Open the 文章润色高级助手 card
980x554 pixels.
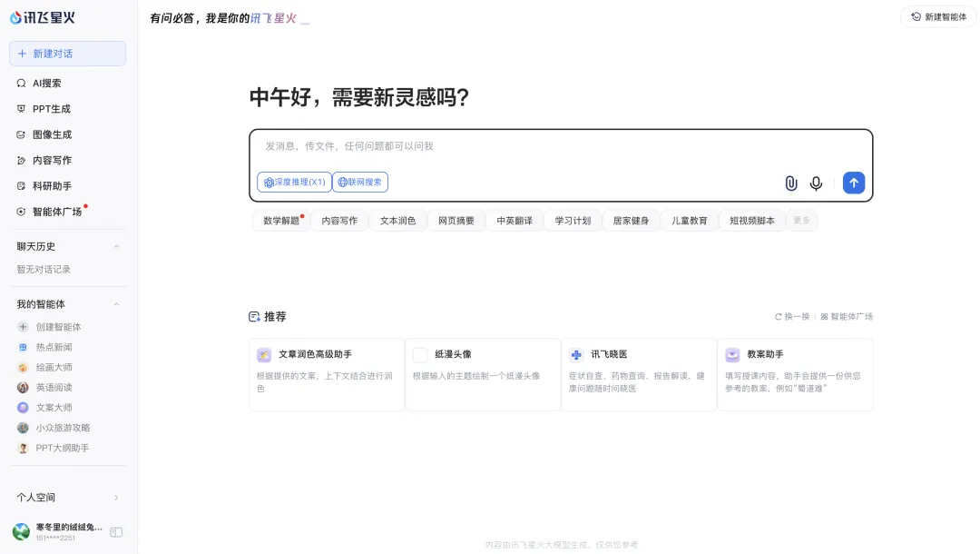[327, 374]
